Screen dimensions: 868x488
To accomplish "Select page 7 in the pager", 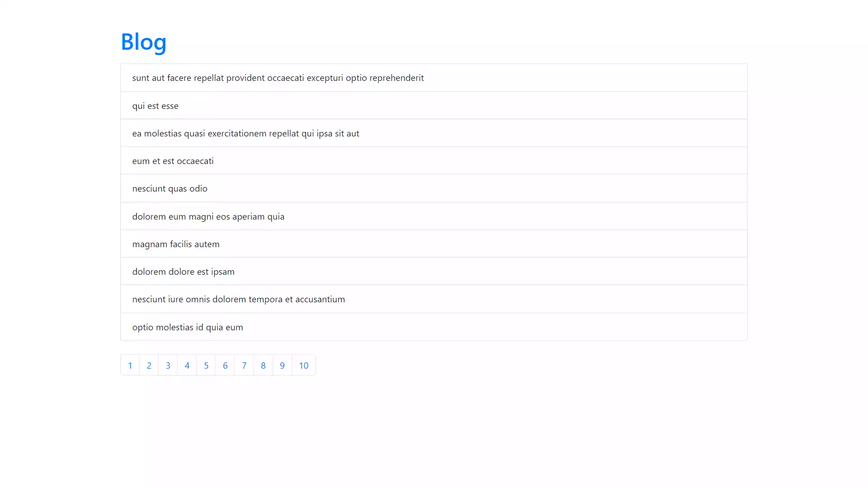I will point(244,365).
